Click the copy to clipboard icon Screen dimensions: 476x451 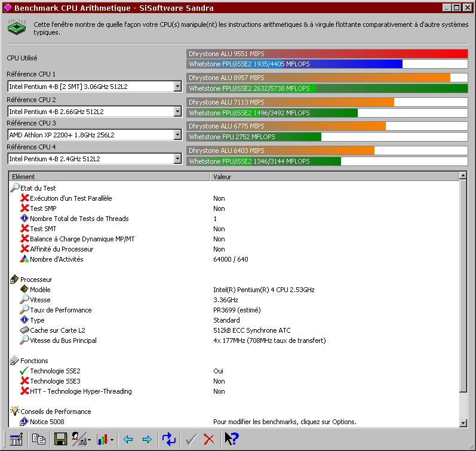click(x=39, y=439)
